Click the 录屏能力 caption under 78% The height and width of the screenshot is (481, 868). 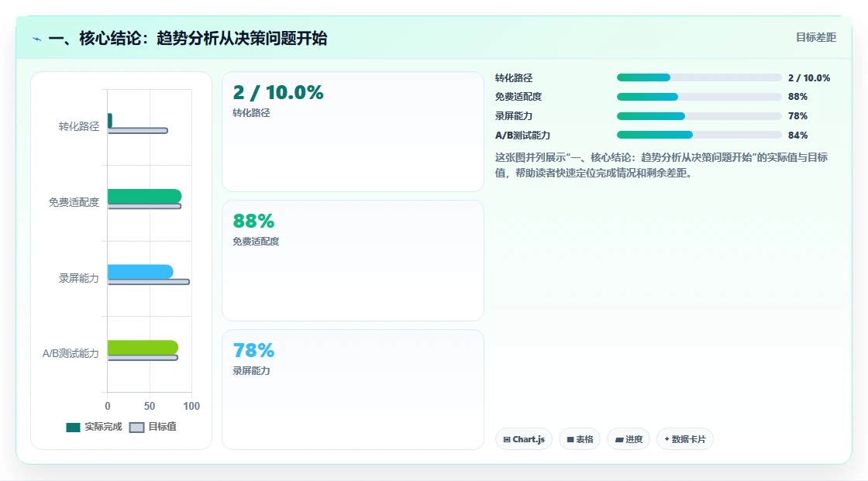click(251, 371)
